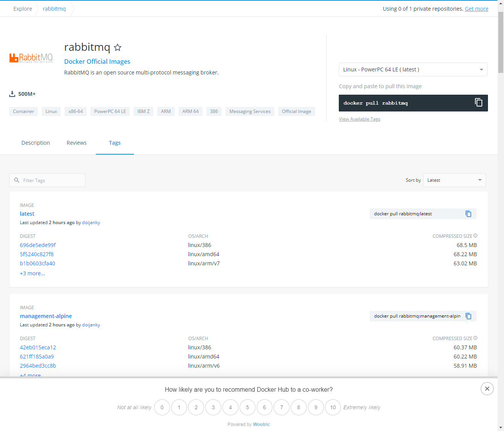Open doijanky profile under management-alpine
The width and height of the screenshot is (504, 431).
click(x=91, y=325)
